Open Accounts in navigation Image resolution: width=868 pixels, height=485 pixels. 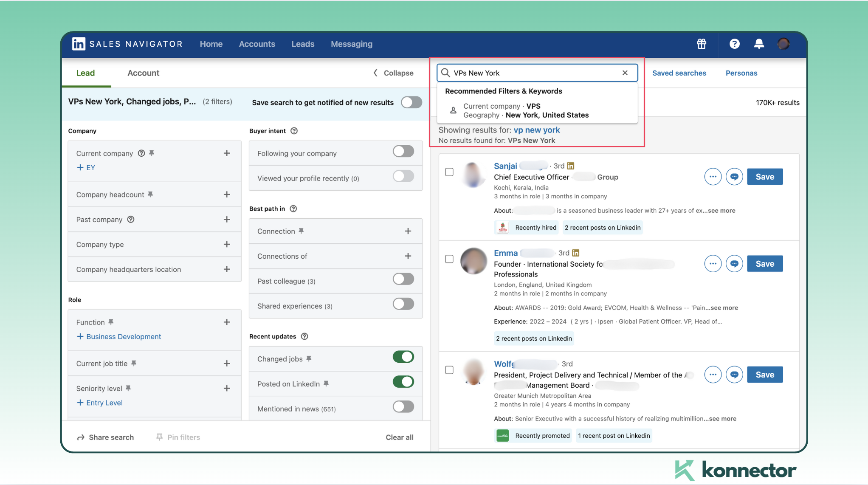coord(257,44)
